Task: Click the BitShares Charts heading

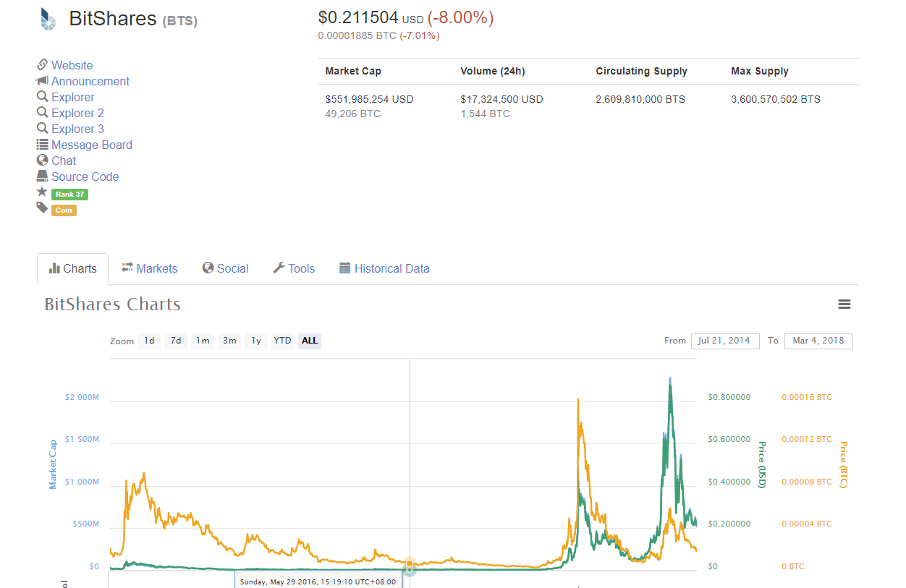Action: 113,304
